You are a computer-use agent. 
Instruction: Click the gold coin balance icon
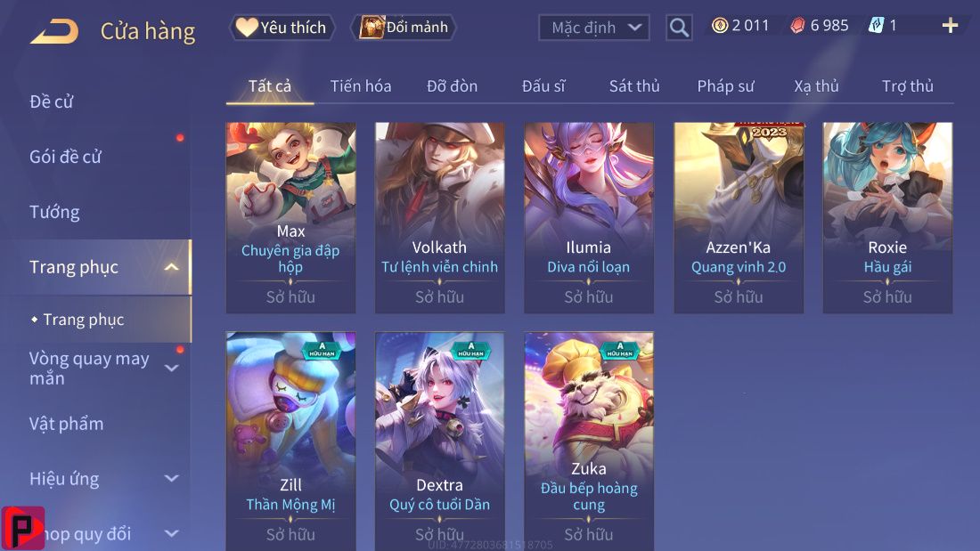[720, 26]
